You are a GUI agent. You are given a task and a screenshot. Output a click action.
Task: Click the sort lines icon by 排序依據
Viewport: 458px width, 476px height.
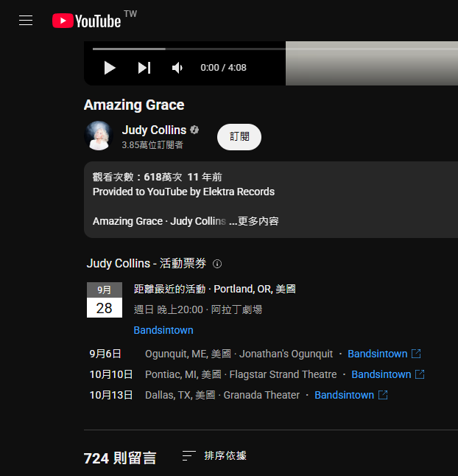point(189,455)
